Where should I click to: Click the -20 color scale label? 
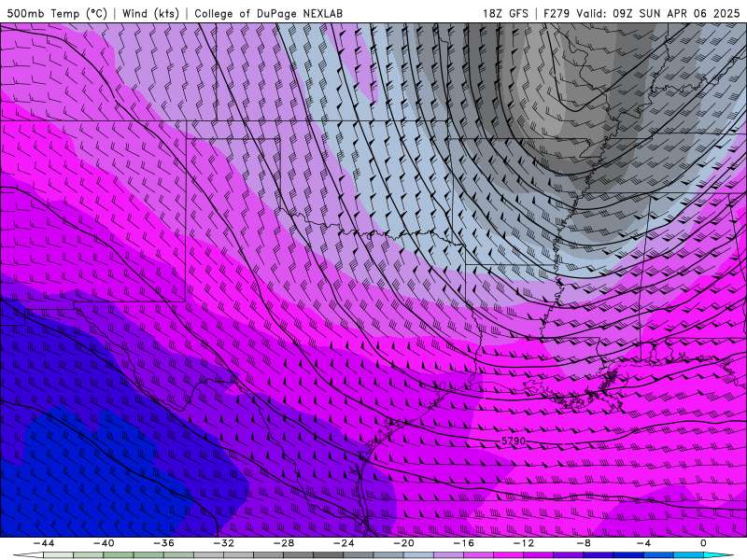tap(403, 543)
